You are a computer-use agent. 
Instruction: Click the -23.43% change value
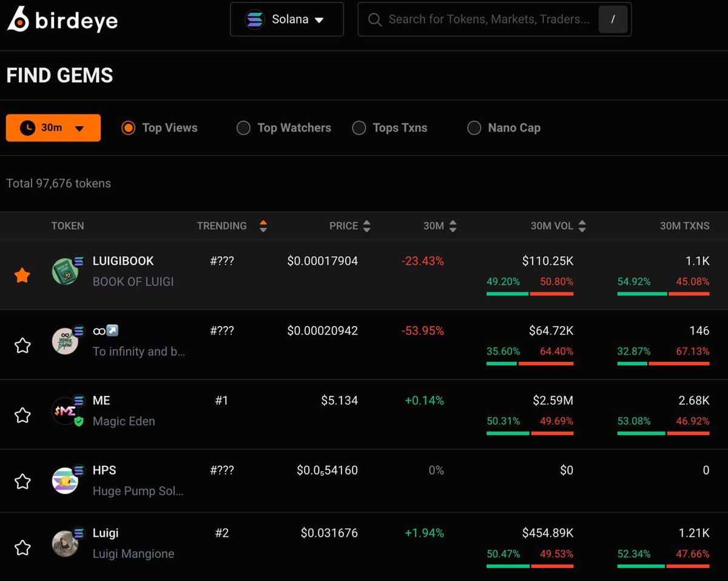click(x=423, y=261)
